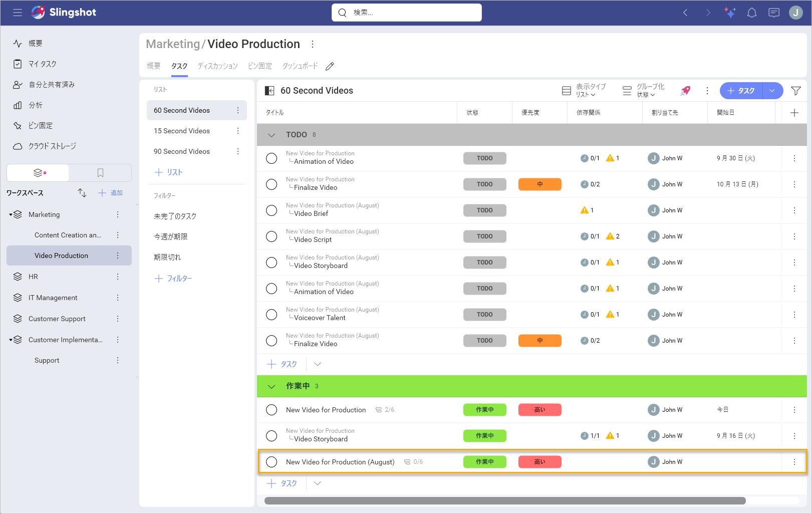Click the pencil icon to edit Video Production
812x514 pixels.
[330, 66]
